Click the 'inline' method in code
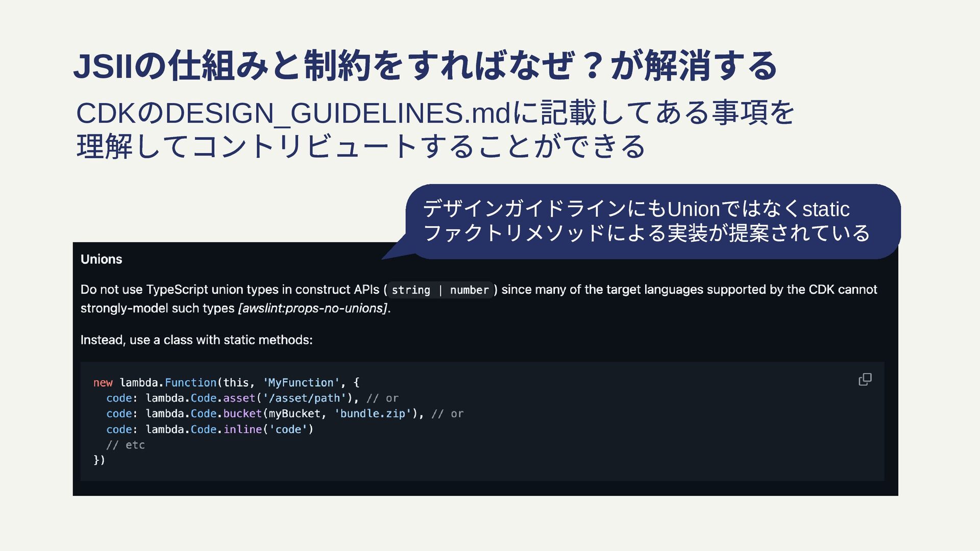The width and height of the screenshot is (980, 551). (242, 430)
